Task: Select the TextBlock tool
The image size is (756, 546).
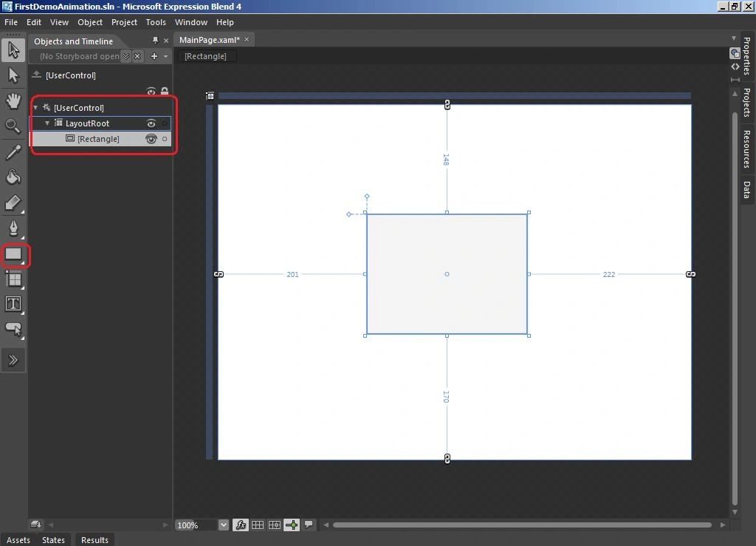Action: coord(13,304)
